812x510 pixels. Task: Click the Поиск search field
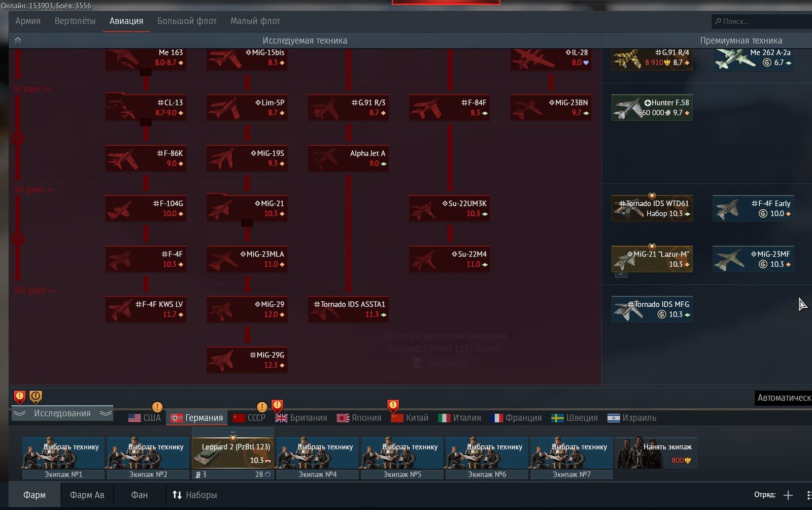(761, 21)
